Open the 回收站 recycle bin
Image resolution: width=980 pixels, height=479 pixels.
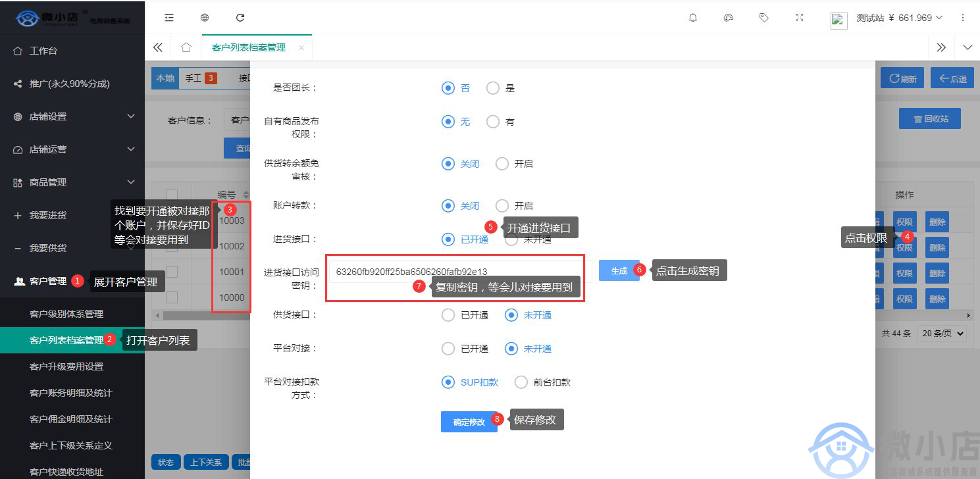(930, 118)
